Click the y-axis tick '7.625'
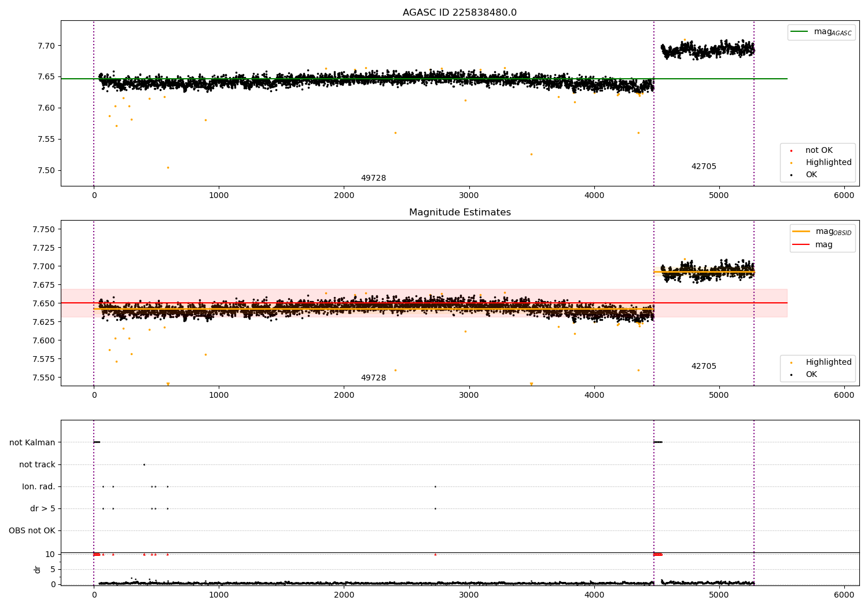 pyautogui.click(x=45, y=322)
